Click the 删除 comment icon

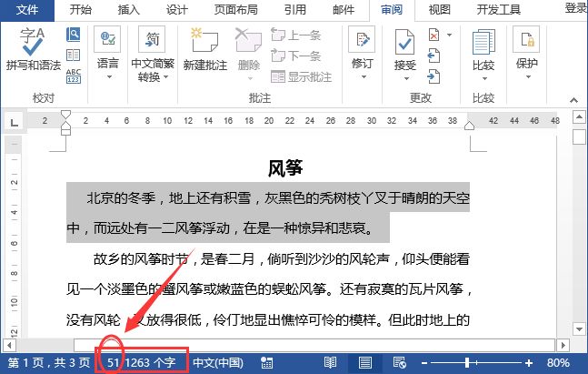tap(248, 41)
